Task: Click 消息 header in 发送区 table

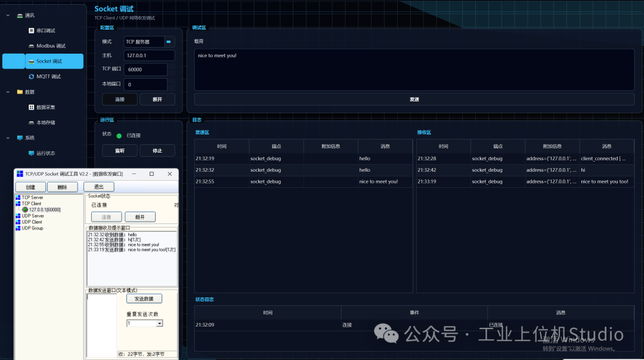Action: point(385,147)
